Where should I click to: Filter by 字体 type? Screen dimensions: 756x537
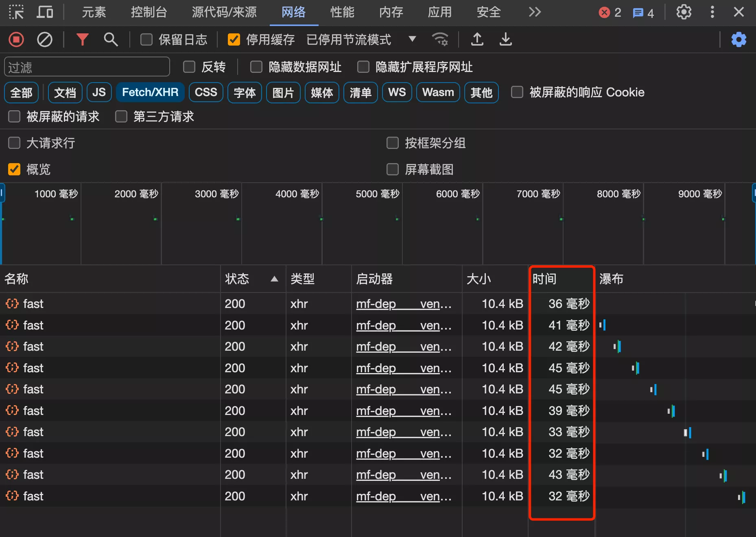click(x=245, y=92)
